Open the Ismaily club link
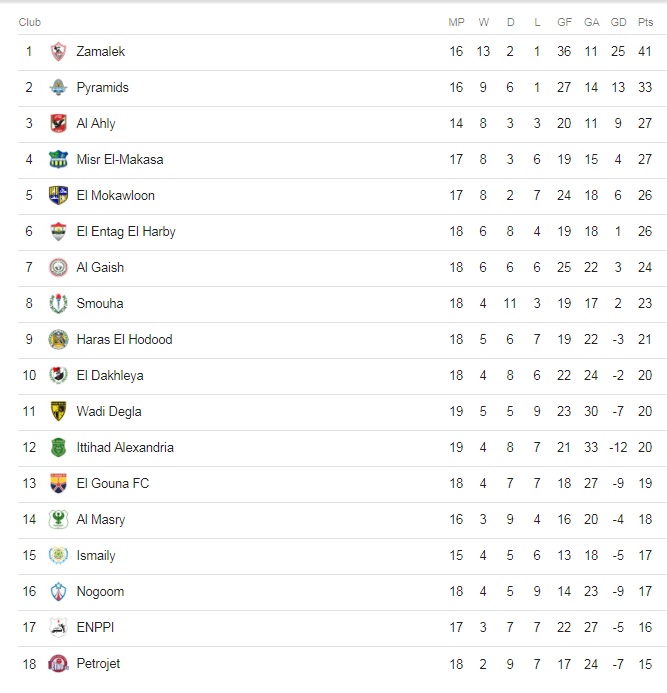The height and width of the screenshot is (693, 667). 96,556
